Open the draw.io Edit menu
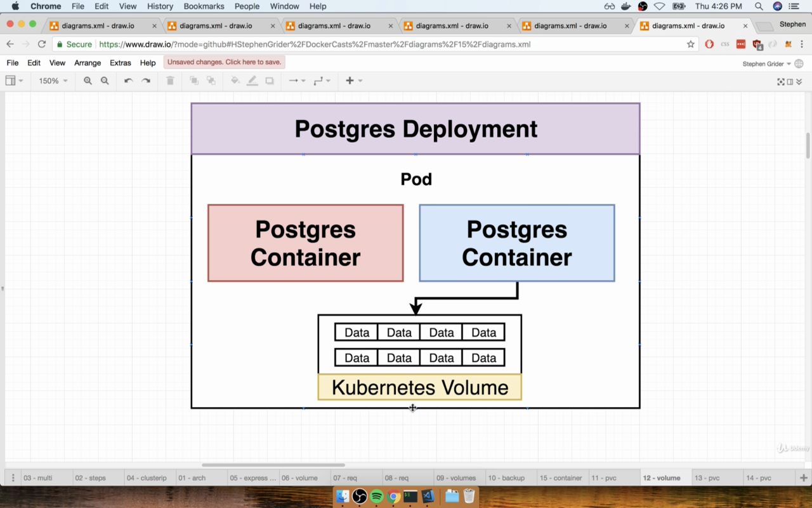This screenshot has height=508, width=812. pos(34,63)
